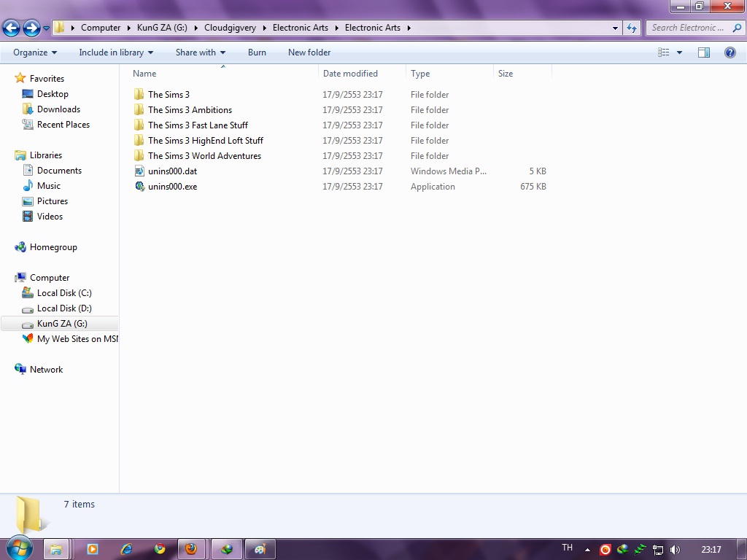The image size is (747, 560).
Task: Click Cloudgigvery in the address breadcrumb
Action: click(230, 28)
